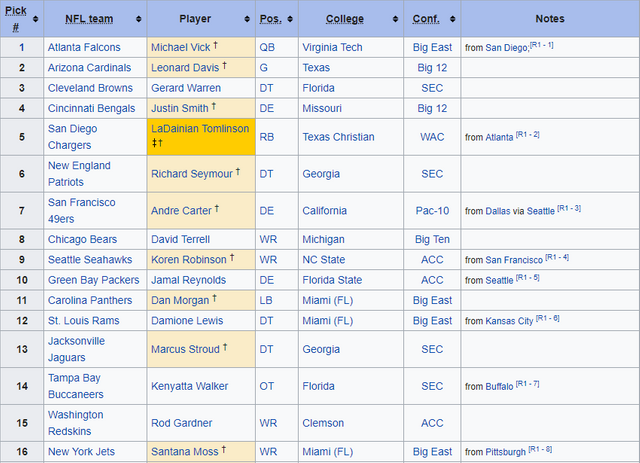Screen dimensions: 640x463
Task: Open the QB position link
Action: click(x=267, y=47)
